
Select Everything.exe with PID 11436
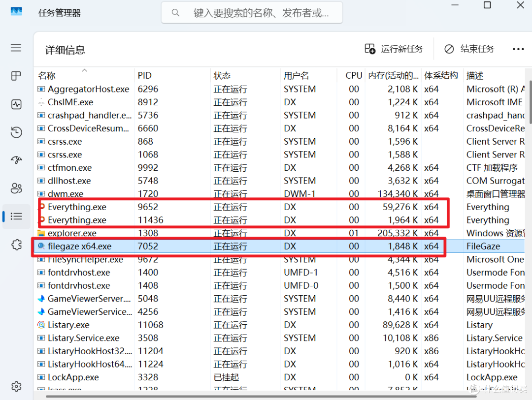(280, 220)
